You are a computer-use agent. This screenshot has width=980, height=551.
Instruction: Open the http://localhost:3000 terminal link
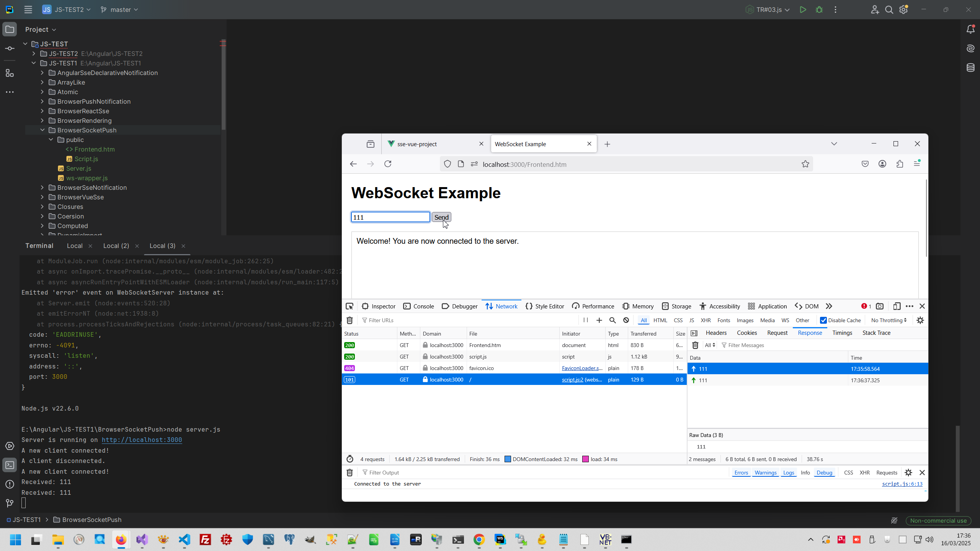coord(142,440)
